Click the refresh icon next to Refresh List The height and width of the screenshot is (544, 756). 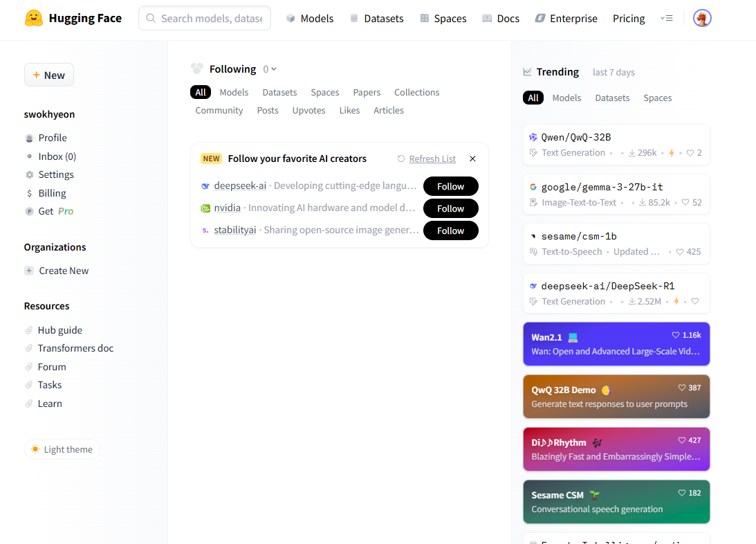400,158
